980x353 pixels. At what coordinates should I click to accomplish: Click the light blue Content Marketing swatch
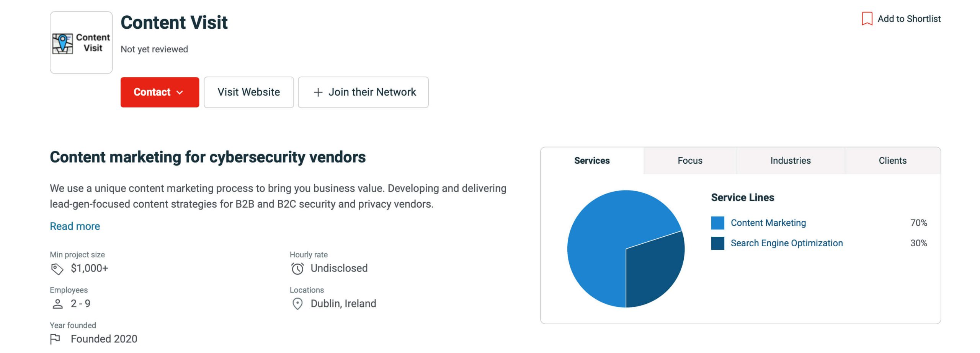click(717, 223)
